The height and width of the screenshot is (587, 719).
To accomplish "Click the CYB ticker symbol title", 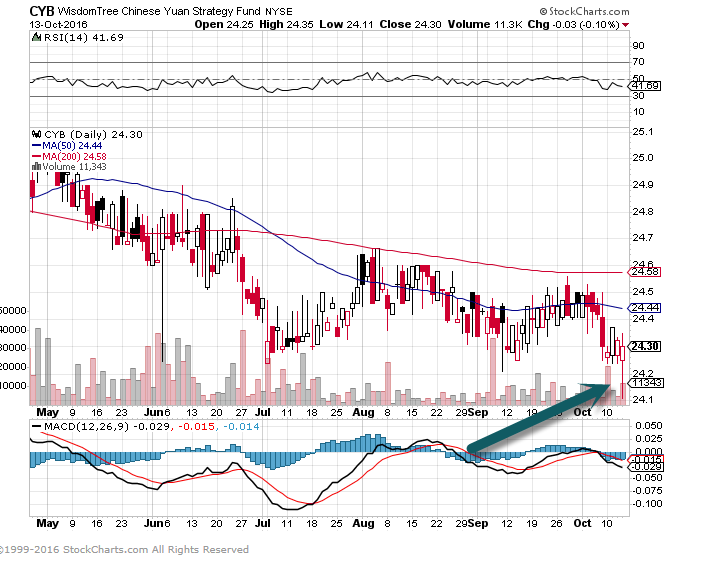I will 42,11.
